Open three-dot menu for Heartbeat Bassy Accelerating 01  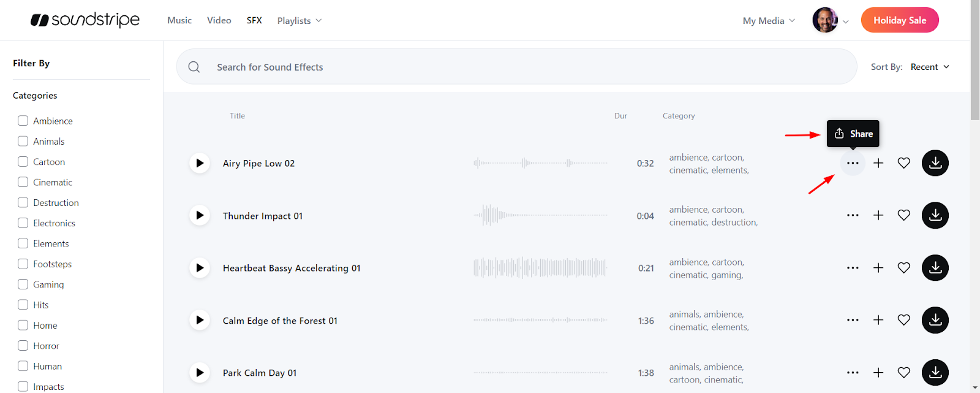pos(853,268)
